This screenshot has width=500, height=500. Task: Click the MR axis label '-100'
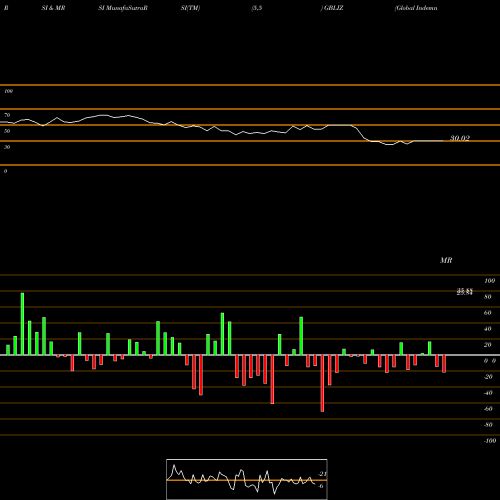point(490,441)
